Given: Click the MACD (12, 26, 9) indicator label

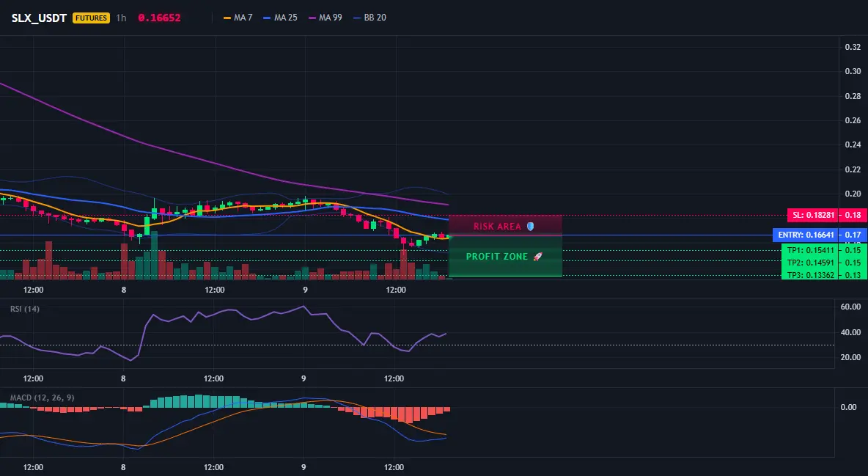Looking at the screenshot, I should pos(42,398).
